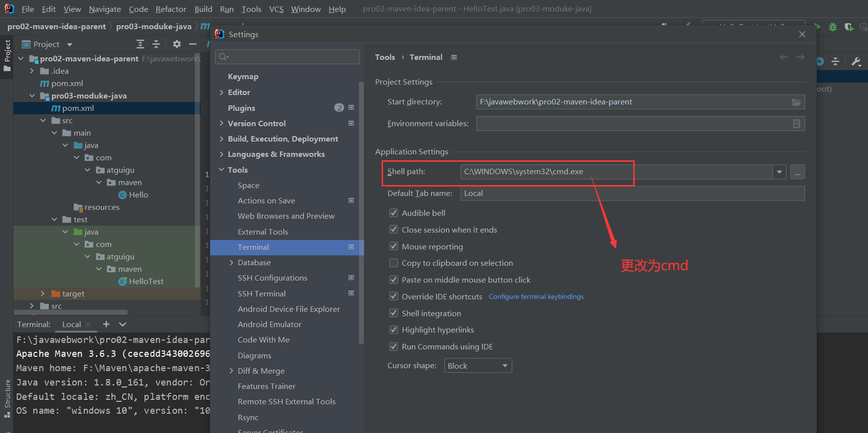
Task: Select External Tools settings page
Action: tap(262, 232)
